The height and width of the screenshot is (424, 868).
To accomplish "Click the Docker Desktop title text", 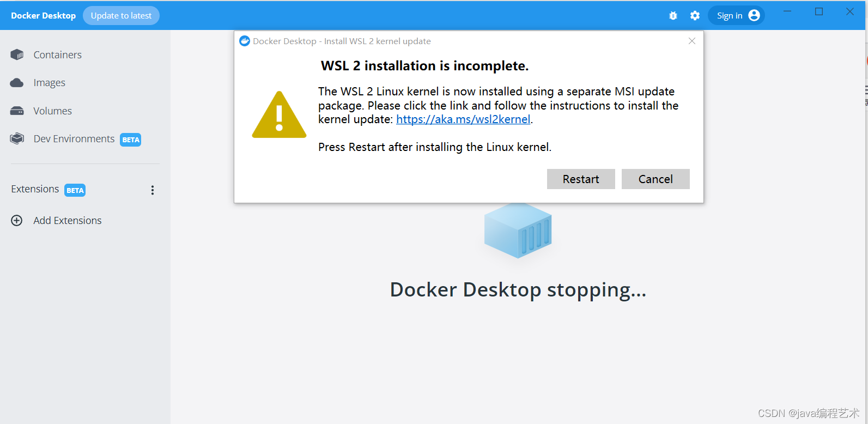I will pyautogui.click(x=43, y=15).
